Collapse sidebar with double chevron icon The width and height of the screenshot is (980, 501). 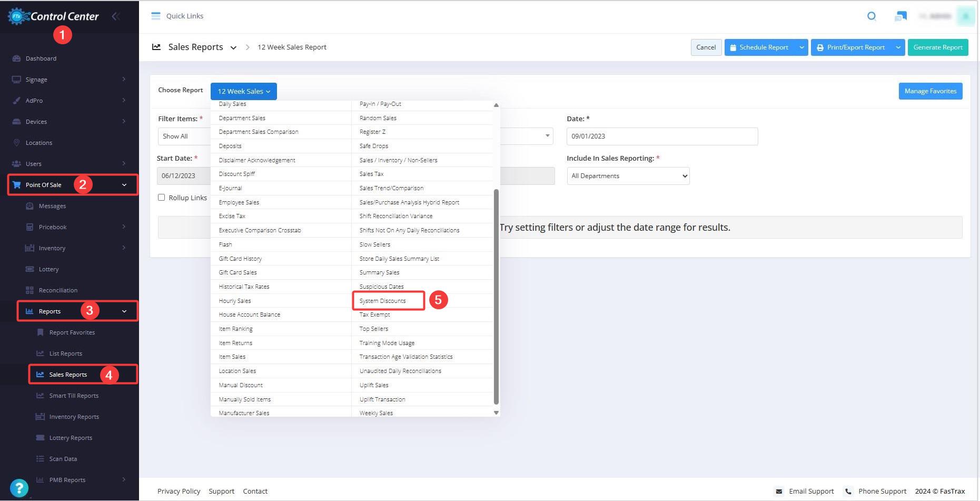pos(116,16)
